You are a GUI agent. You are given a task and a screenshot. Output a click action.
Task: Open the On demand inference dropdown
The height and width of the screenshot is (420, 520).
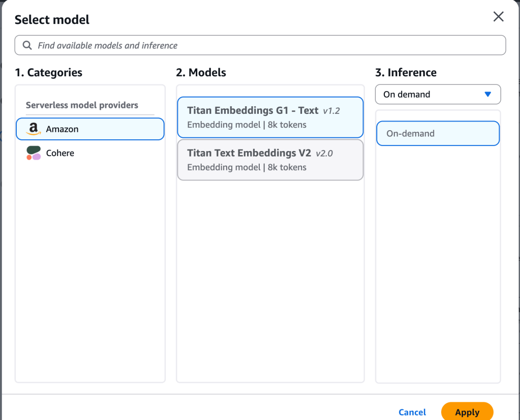point(437,95)
